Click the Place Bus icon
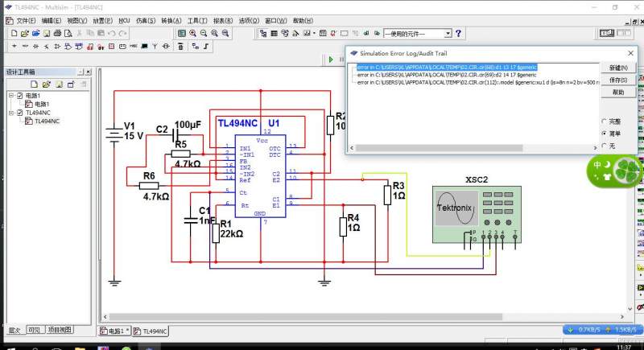The height and width of the screenshot is (350, 644). point(206,47)
